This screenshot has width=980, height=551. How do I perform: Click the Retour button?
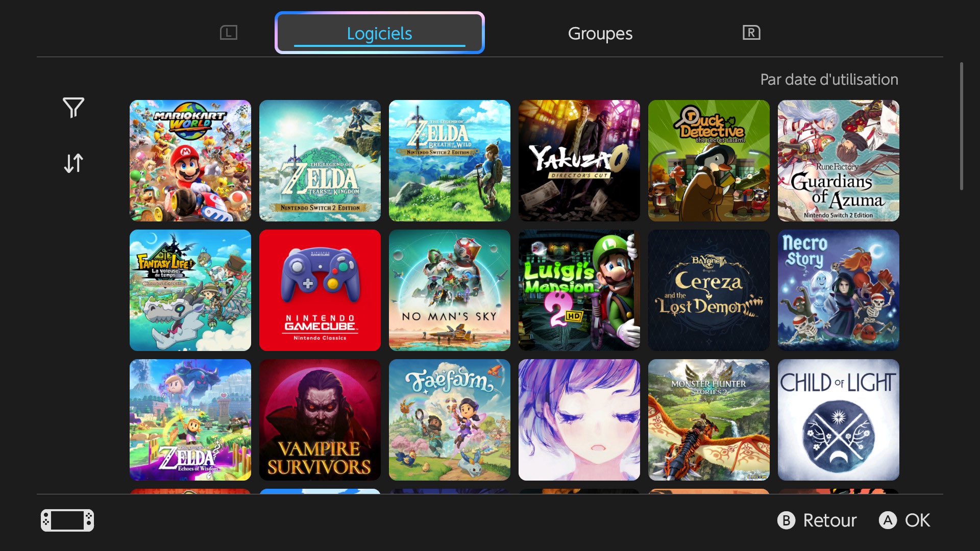[x=817, y=520]
